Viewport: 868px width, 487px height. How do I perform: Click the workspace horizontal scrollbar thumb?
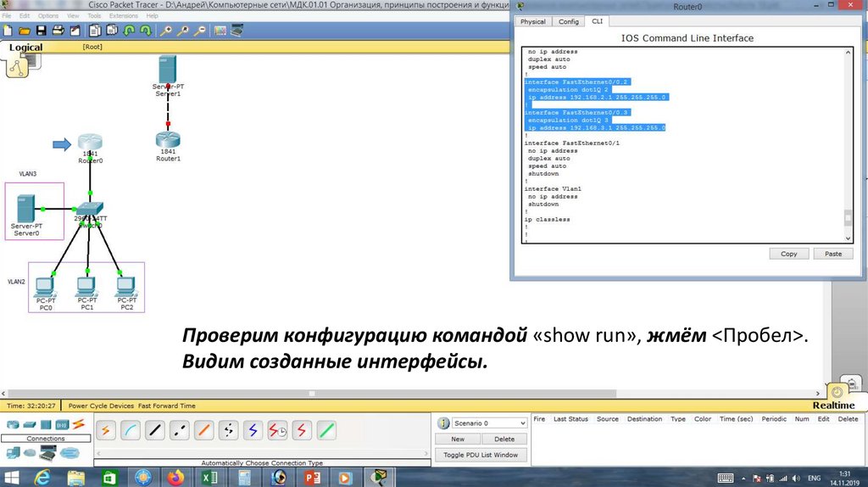pyautogui.click(x=312, y=394)
